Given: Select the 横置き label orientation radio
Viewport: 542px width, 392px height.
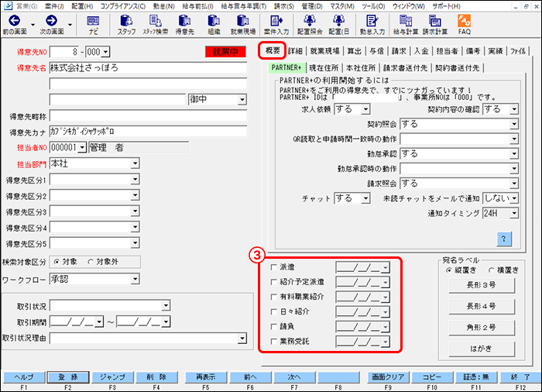Looking at the screenshot, I should 492,270.
